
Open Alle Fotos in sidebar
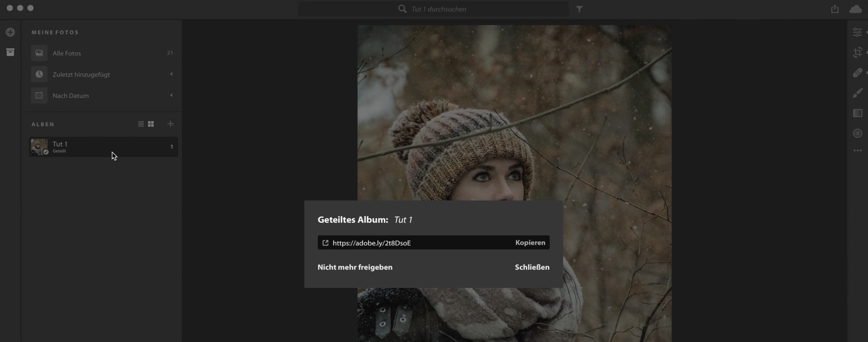click(x=67, y=53)
